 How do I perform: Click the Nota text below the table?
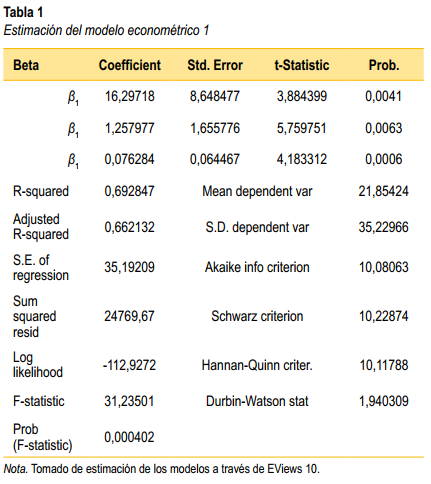[x=161, y=469]
